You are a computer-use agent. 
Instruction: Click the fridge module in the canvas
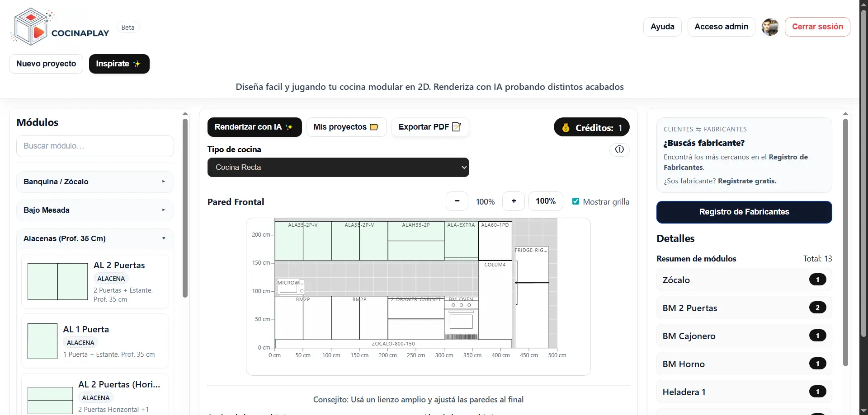coord(532,298)
